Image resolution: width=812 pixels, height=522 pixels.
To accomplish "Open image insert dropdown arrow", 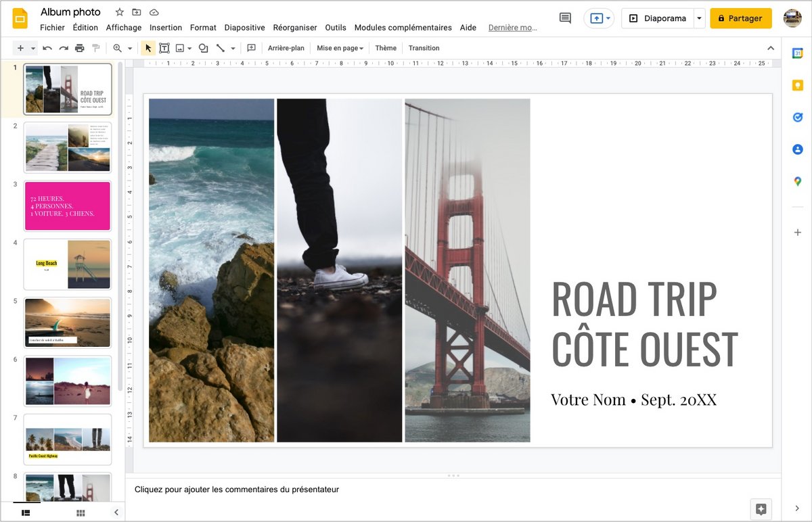I will (x=190, y=48).
